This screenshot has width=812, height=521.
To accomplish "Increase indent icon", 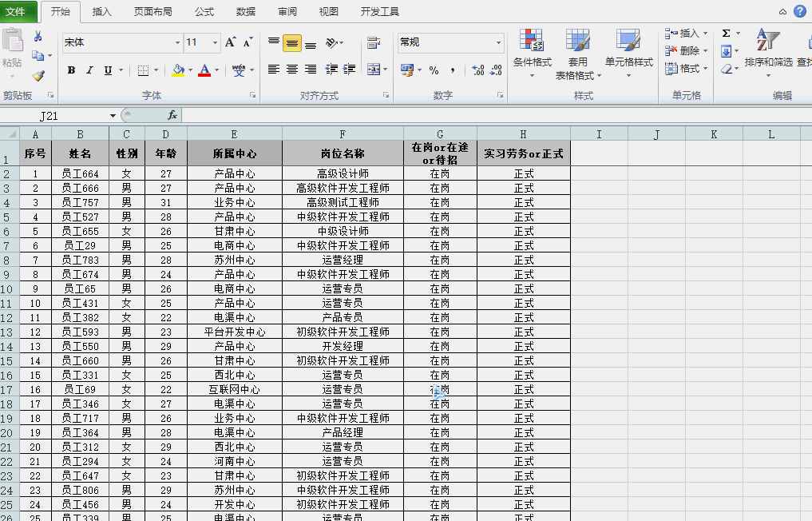I will [x=350, y=69].
